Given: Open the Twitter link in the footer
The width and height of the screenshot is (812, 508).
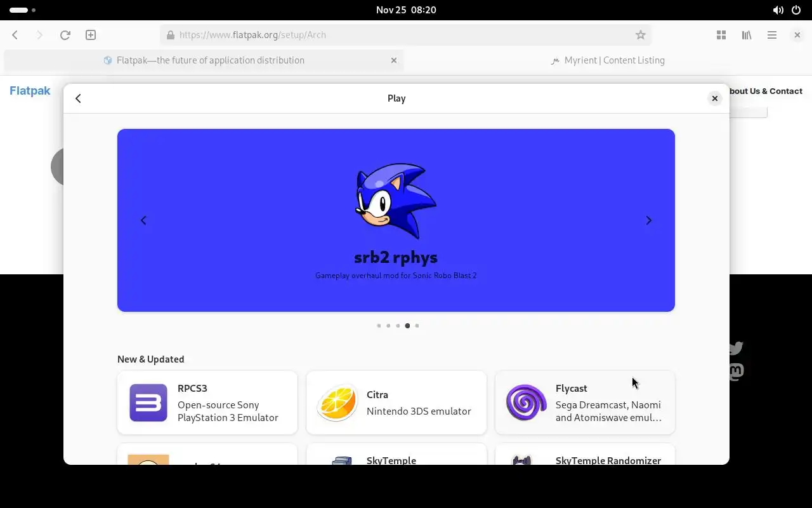Looking at the screenshot, I should pos(736,348).
